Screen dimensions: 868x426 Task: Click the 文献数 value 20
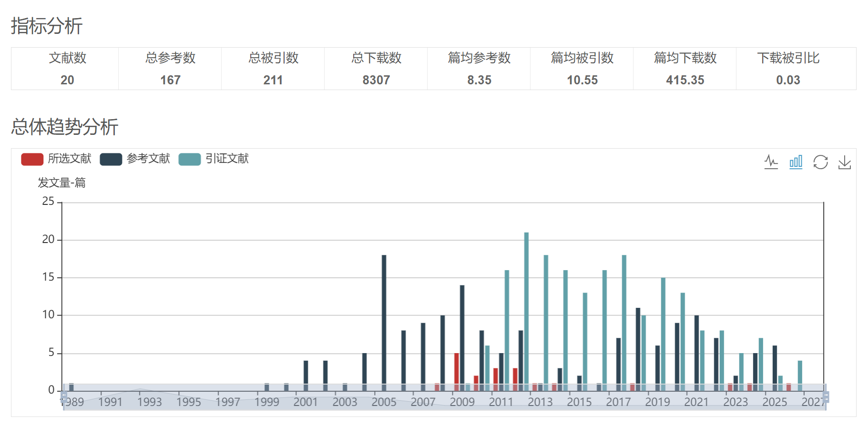(x=67, y=80)
